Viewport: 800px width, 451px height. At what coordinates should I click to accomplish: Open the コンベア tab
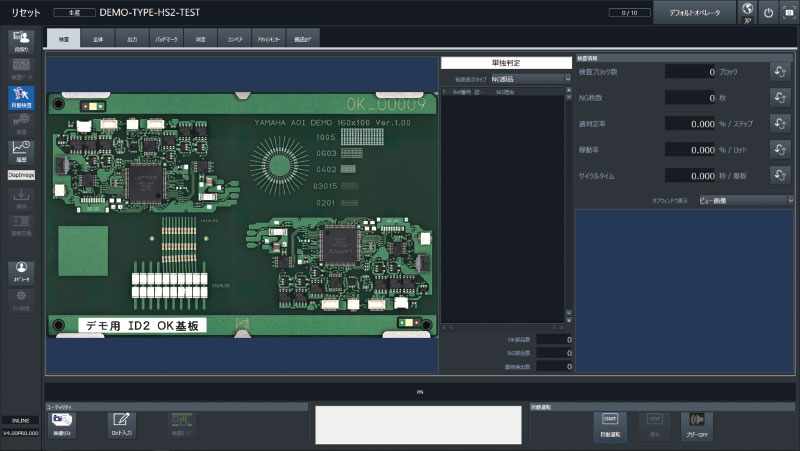(x=235, y=39)
